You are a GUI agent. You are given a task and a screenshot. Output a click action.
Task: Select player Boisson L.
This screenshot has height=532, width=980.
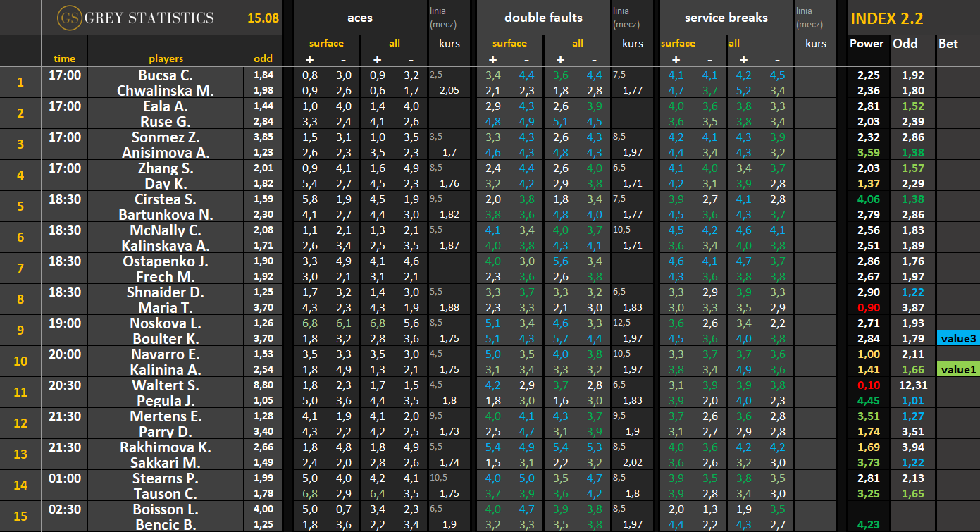pos(166,509)
